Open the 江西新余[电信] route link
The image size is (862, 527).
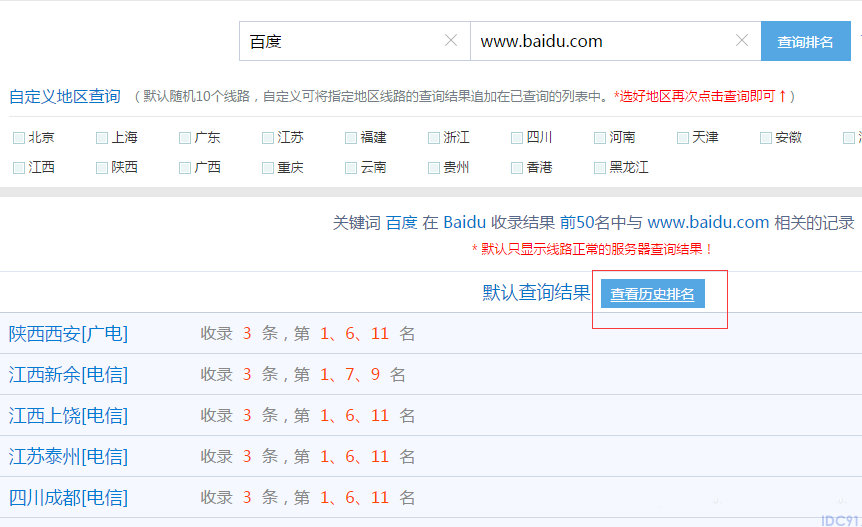[69, 375]
